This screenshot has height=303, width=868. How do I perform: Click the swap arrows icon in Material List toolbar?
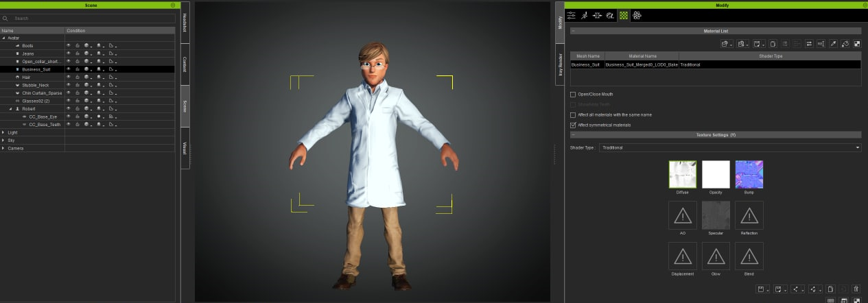tap(809, 44)
